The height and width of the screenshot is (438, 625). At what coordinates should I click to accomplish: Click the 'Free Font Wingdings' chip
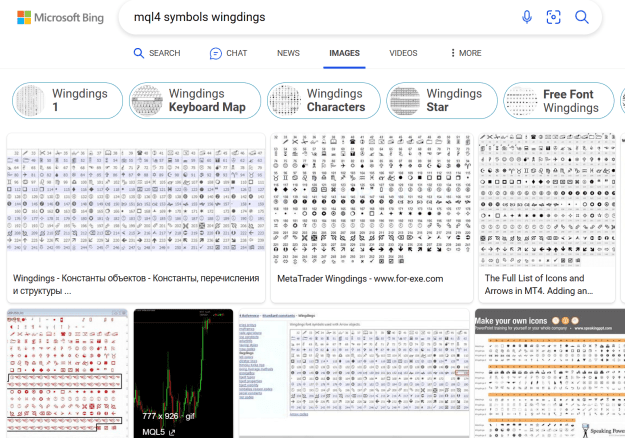coord(559,100)
